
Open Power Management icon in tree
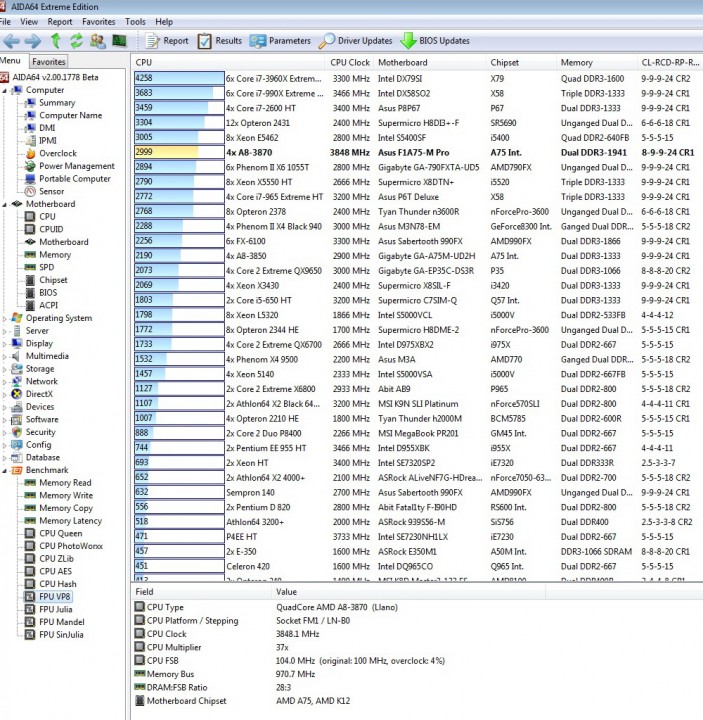coord(30,166)
